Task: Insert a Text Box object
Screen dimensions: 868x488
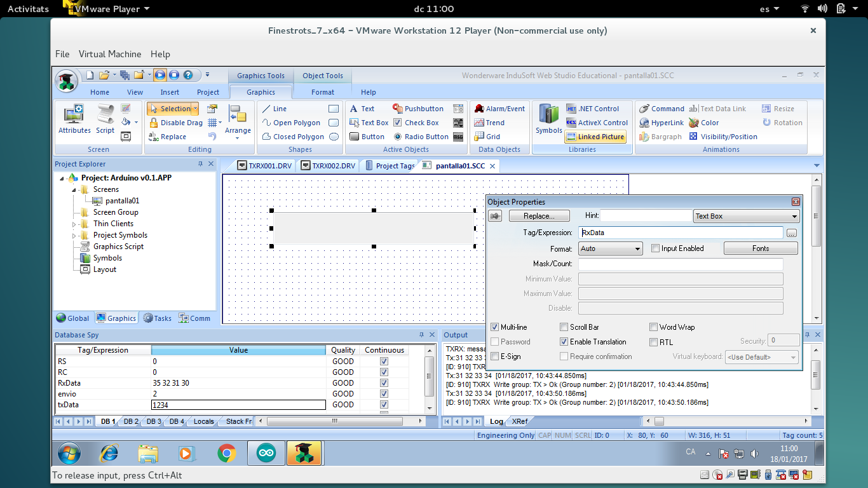Action: pos(369,123)
